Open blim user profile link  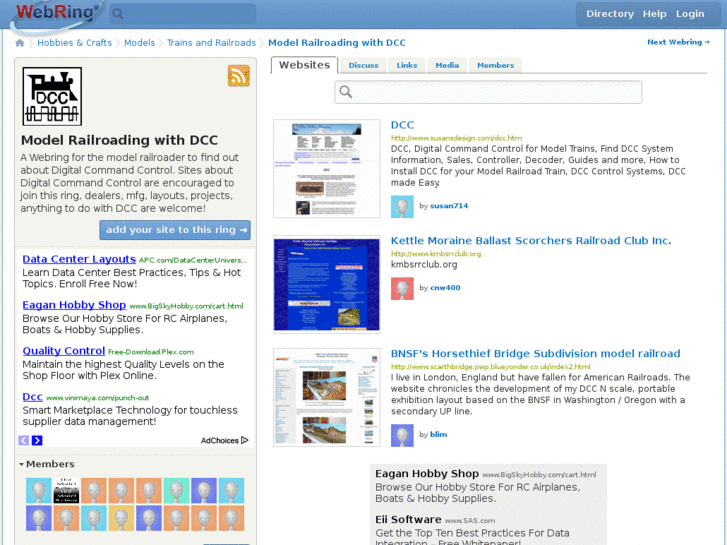coord(438,435)
